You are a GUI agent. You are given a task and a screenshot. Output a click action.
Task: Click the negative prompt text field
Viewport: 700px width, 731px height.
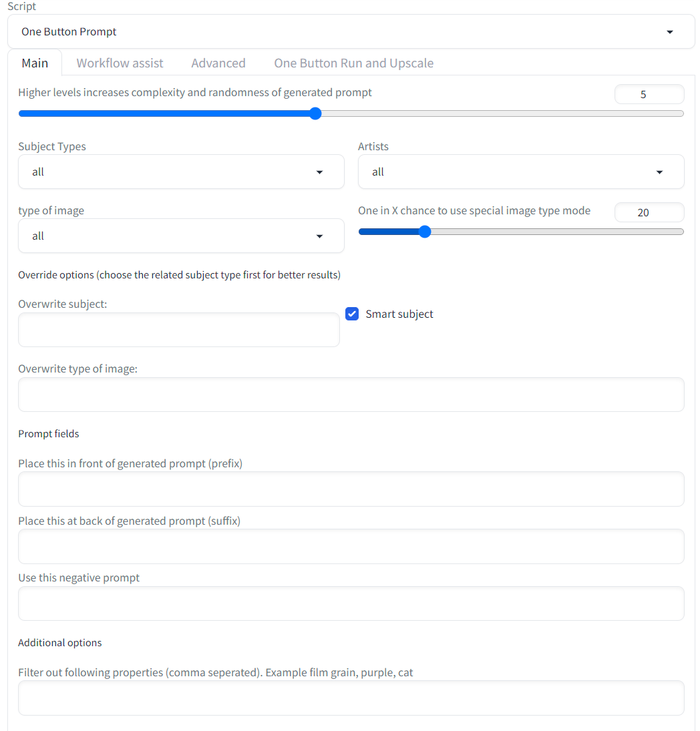click(x=351, y=603)
